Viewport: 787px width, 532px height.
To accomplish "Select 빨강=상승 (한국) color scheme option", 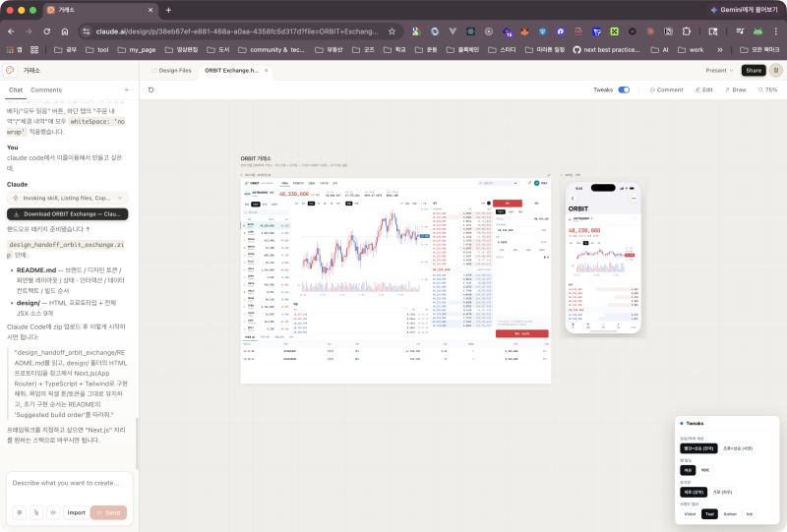I will tap(698, 448).
